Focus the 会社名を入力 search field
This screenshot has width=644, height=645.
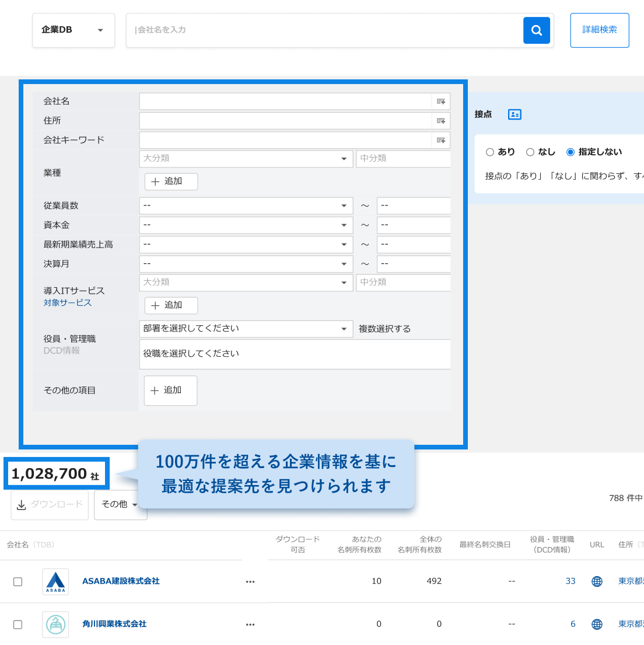coord(324,30)
